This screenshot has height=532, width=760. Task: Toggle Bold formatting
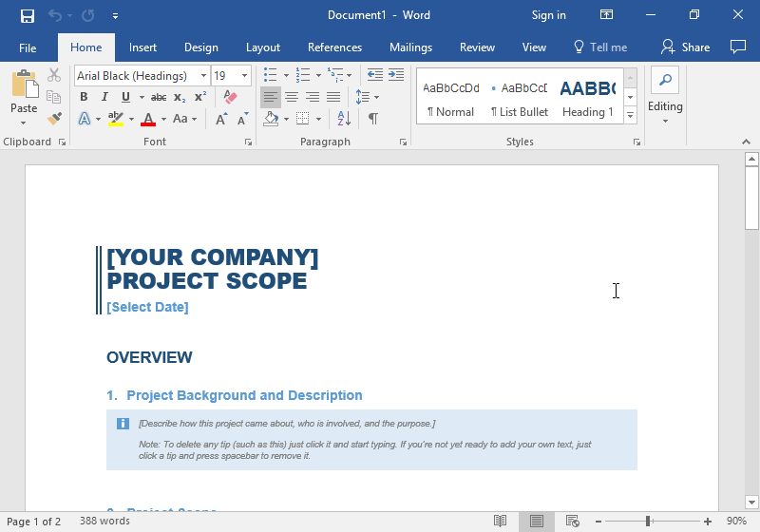(84, 97)
